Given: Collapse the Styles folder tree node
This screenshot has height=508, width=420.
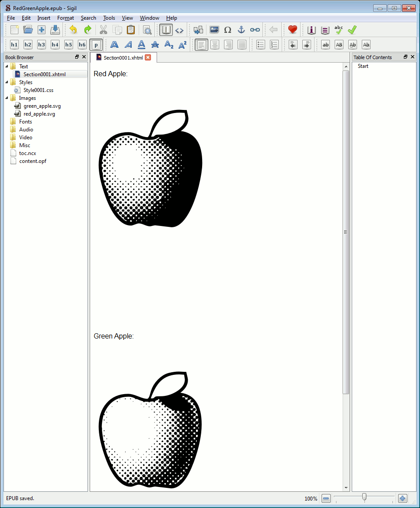Looking at the screenshot, I should (x=7, y=82).
